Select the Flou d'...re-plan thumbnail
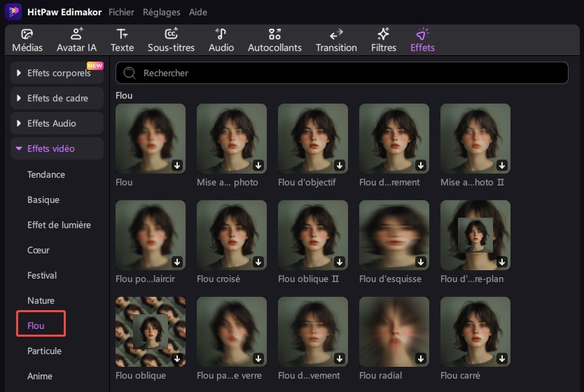584x392 pixels. pyautogui.click(x=475, y=235)
